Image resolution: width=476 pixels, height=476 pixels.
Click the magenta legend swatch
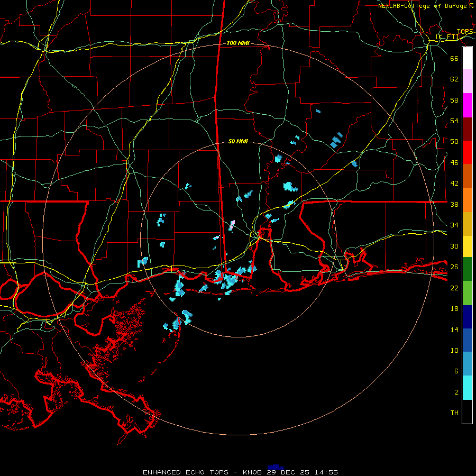point(467,105)
